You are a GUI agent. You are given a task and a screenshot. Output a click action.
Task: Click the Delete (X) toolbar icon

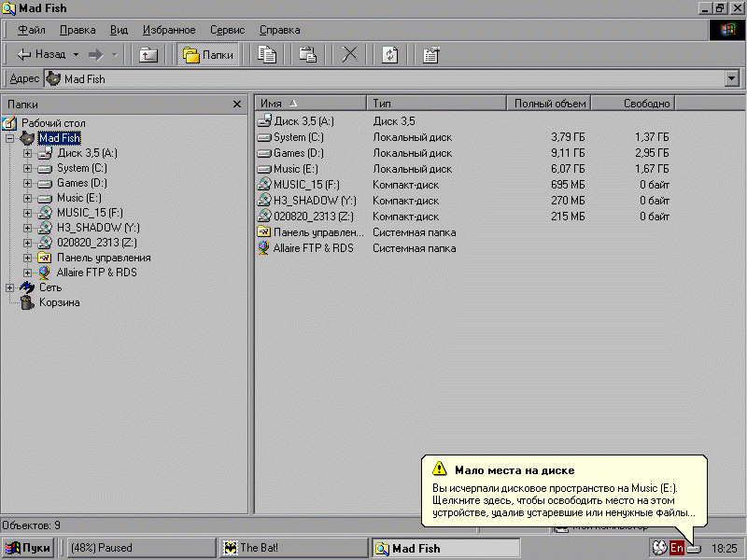[x=349, y=55]
